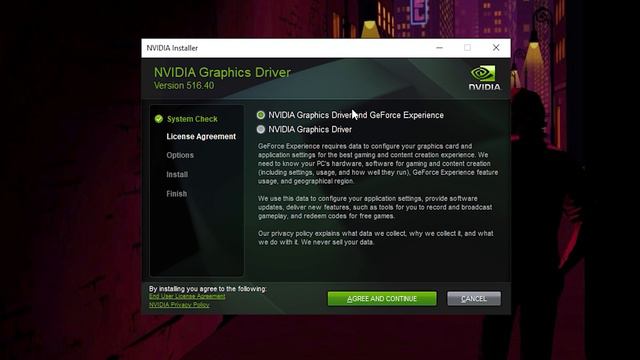The height and width of the screenshot is (360, 640).
Task: Click the 'Our privacy policy explains' paragraph
Action: (x=376, y=238)
